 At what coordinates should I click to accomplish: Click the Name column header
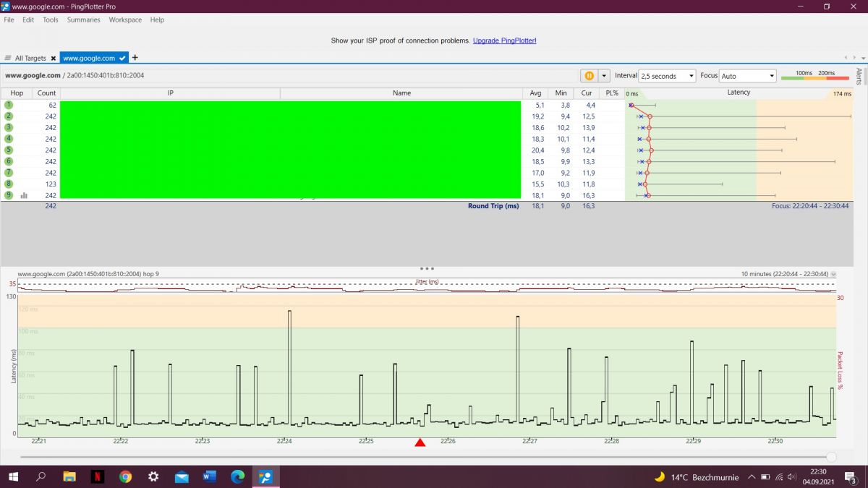click(x=401, y=93)
